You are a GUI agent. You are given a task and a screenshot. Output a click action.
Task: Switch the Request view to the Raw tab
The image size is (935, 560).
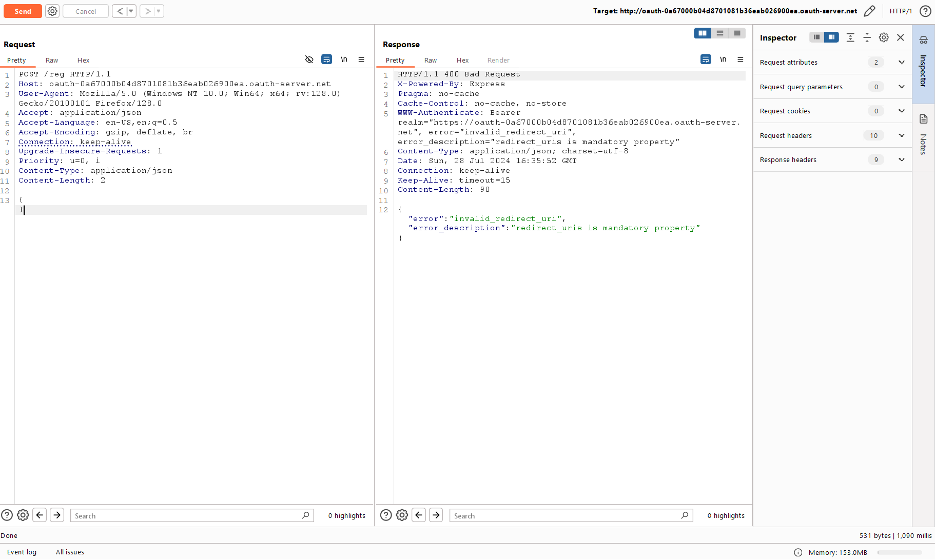coord(52,60)
